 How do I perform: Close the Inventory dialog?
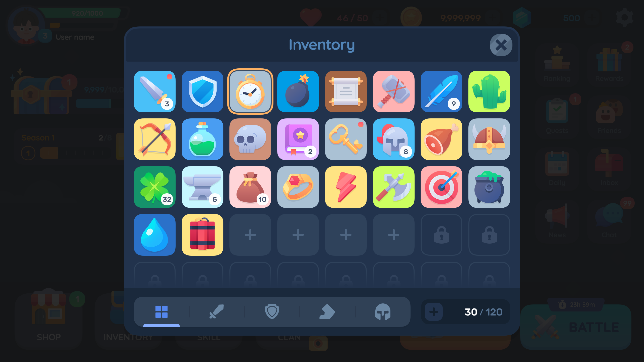501,45
